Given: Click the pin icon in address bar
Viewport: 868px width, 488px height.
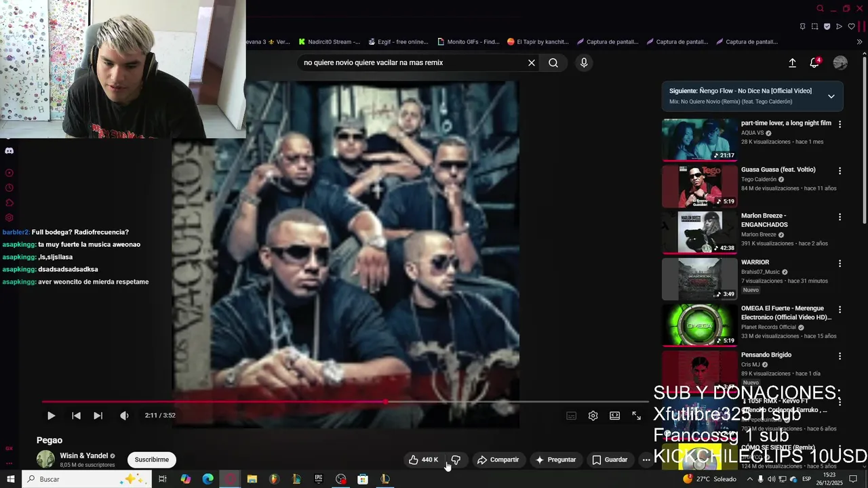Looking at the screenshot, I should coord(802,26).
